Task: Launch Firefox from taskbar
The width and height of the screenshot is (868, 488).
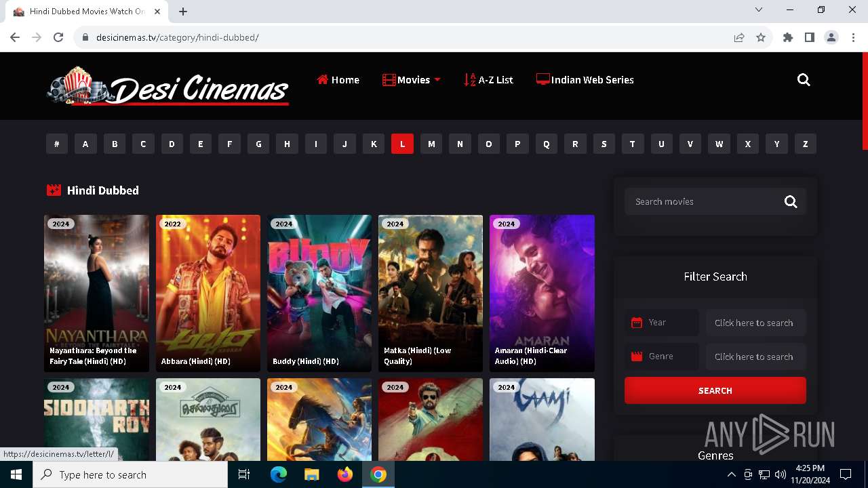Action: pos(345,474)
